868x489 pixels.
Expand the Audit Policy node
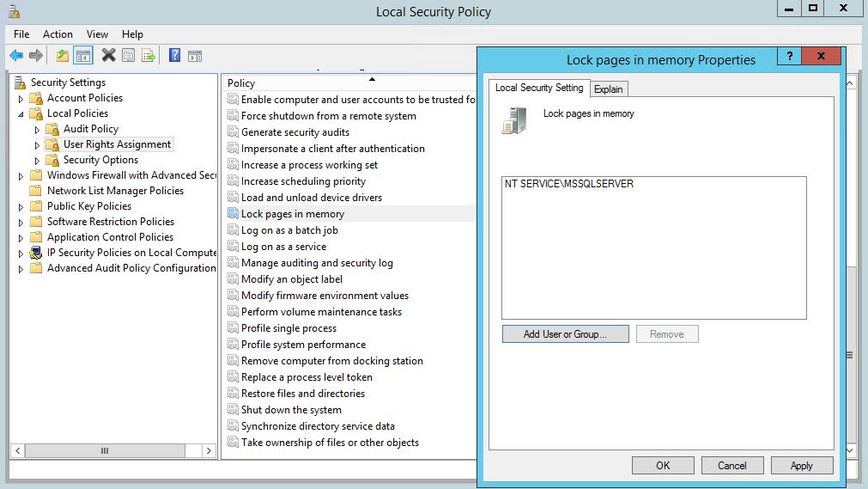pos(37,130)
